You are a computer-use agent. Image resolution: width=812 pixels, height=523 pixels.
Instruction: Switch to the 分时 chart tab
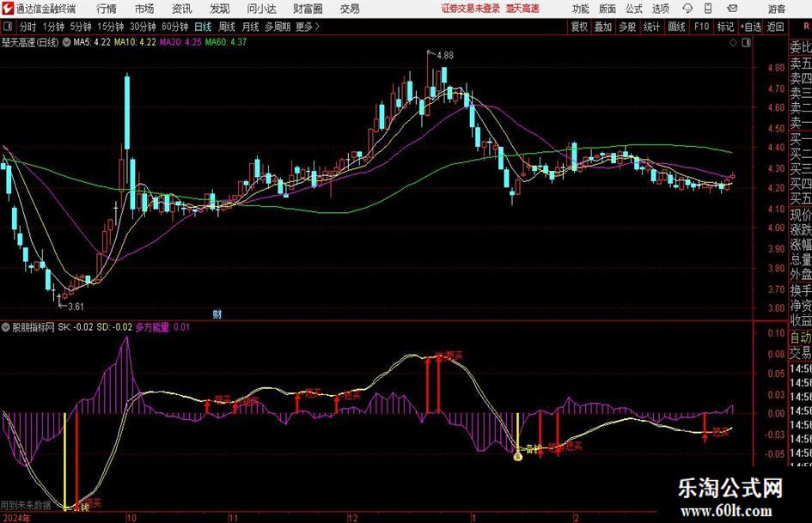pos(27,27)
